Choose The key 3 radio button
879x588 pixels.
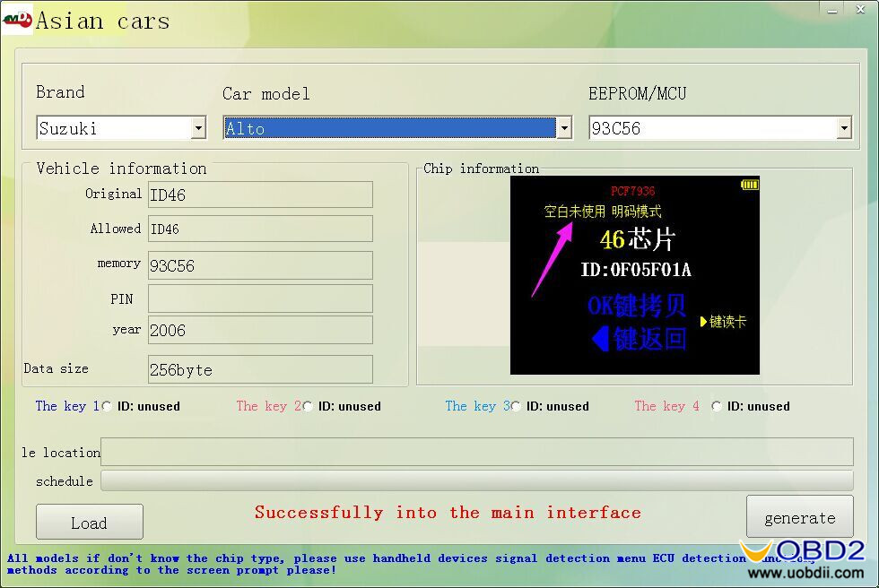pyautogui.click(x=516, y=406)
